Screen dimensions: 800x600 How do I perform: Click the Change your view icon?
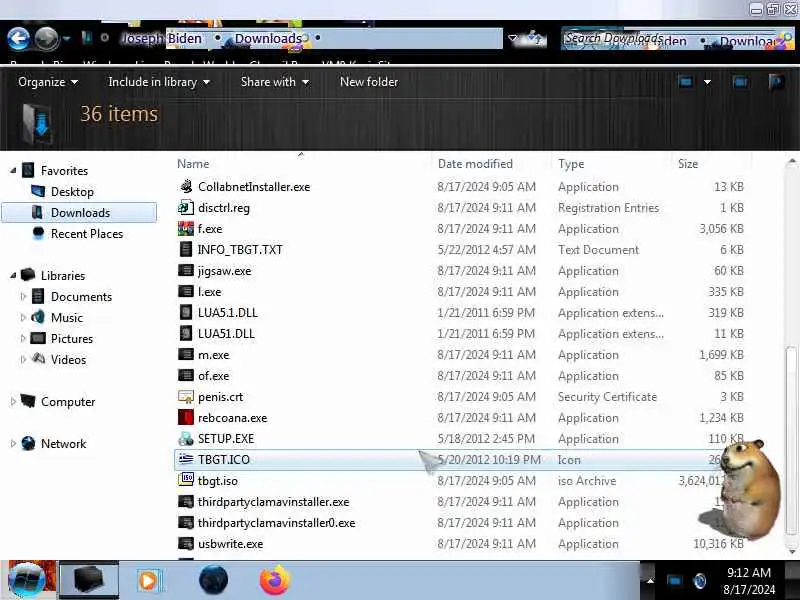[685, 82]
